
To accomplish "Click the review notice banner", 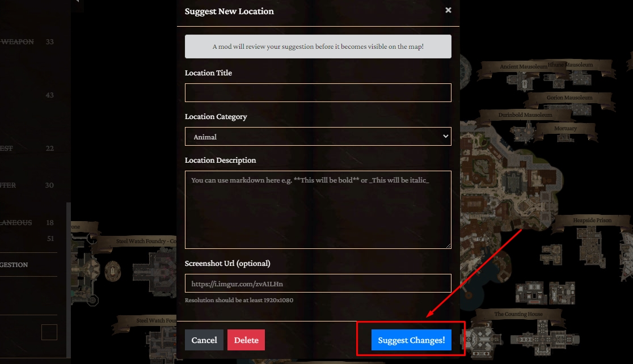I will point(318,46).
